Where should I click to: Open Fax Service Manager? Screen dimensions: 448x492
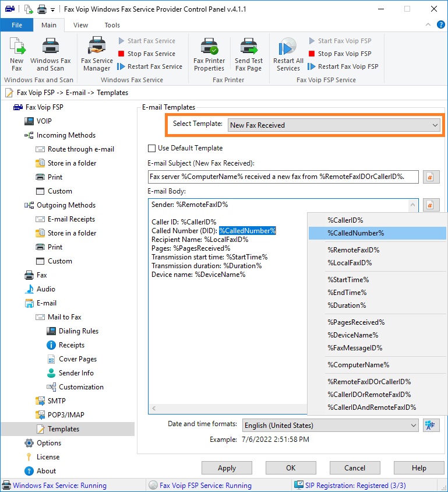click(97, 54)
